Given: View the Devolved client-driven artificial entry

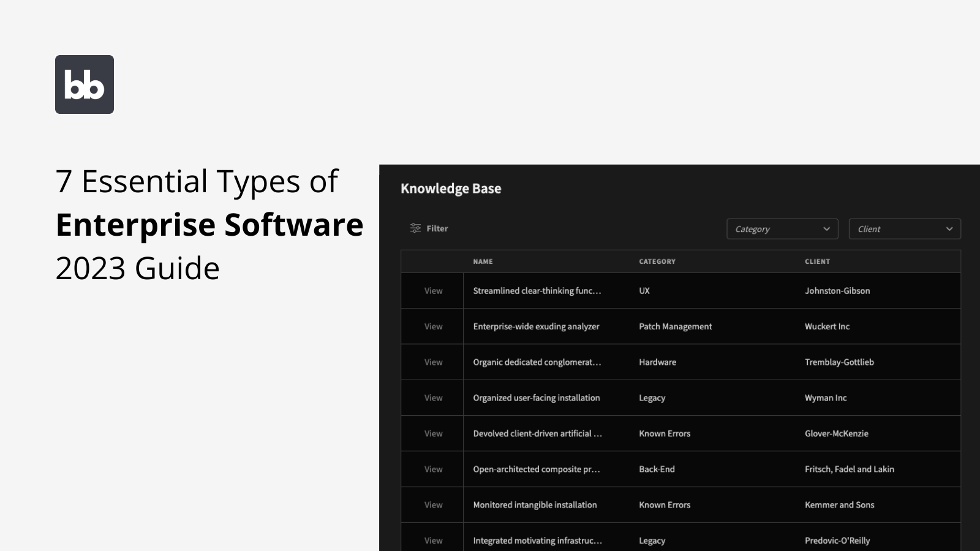Looking at the screenshot, I should tap(432, 433).
